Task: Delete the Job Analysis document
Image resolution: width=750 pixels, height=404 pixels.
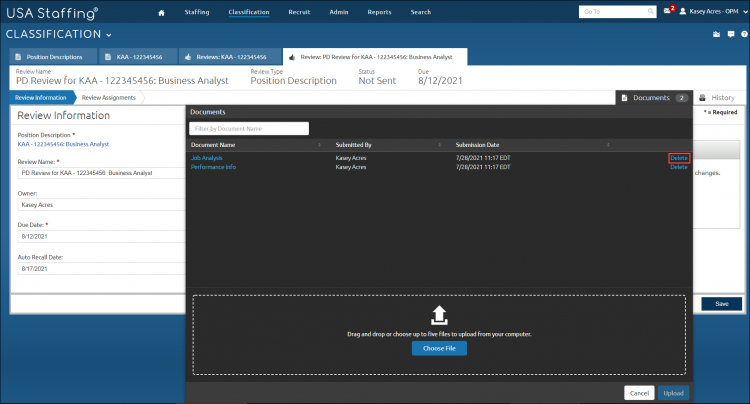Action: (679, 158)
